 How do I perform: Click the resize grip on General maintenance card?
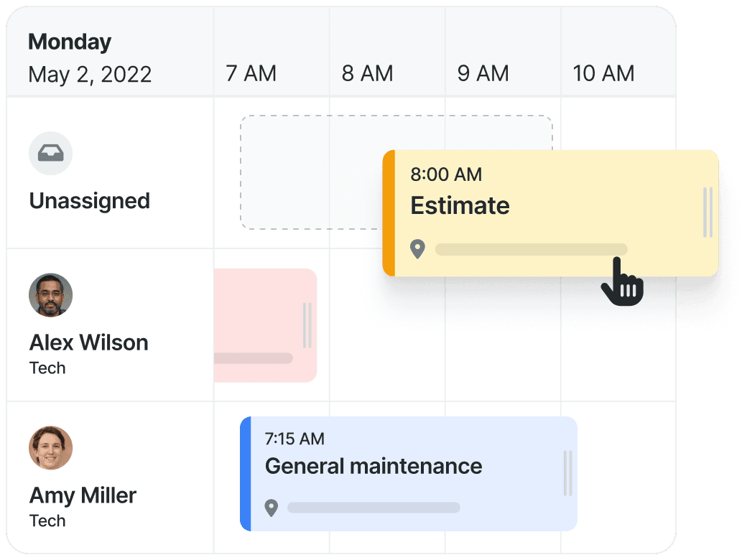click(567, 473)
